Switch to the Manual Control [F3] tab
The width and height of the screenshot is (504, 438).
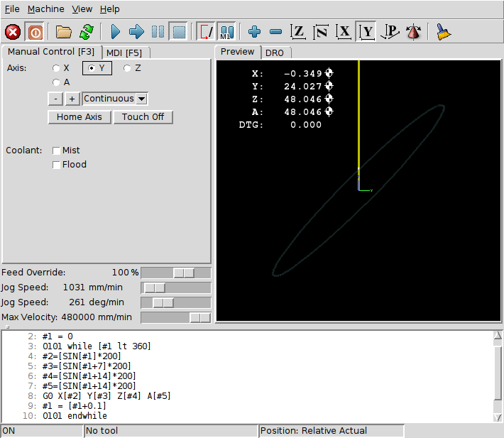[51, 52]
